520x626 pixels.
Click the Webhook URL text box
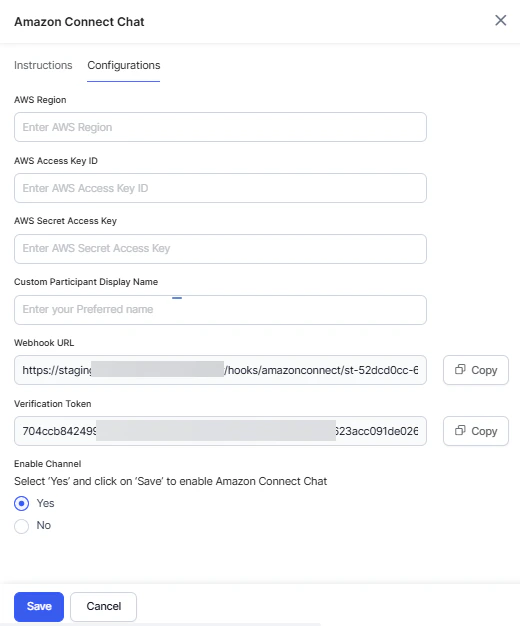pyautogui.click(x=220, y=370)
